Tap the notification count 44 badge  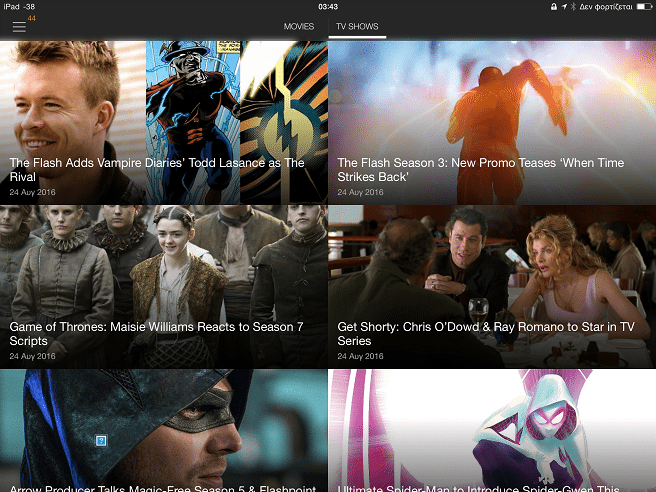coord(31,18)
